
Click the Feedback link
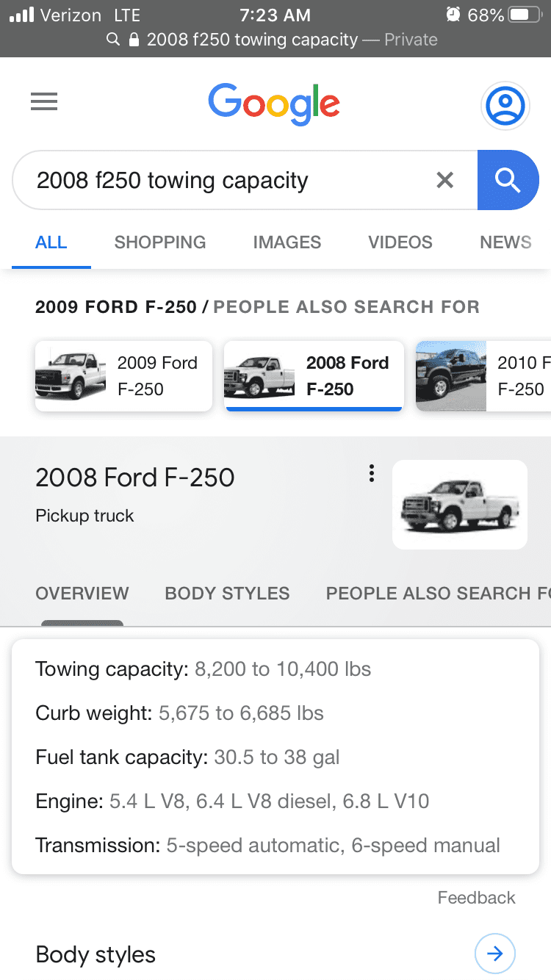[476, 898]
